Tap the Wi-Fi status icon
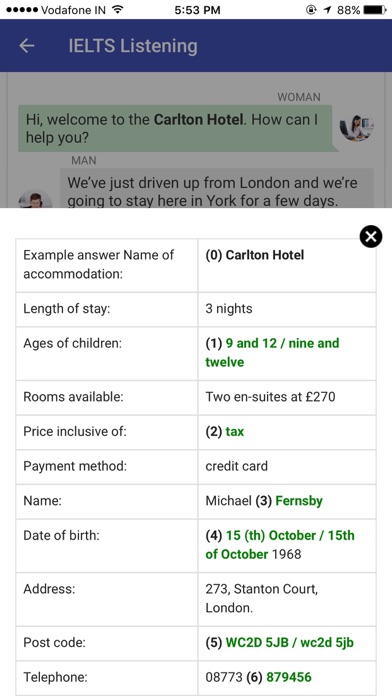 point(117,9)
